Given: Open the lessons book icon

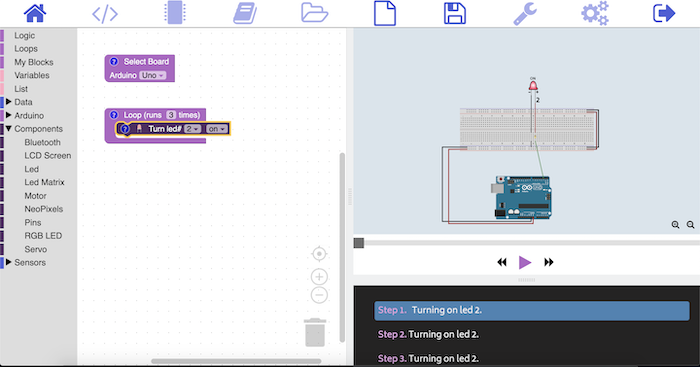Looking at the screenshot, I should point(245,13).
